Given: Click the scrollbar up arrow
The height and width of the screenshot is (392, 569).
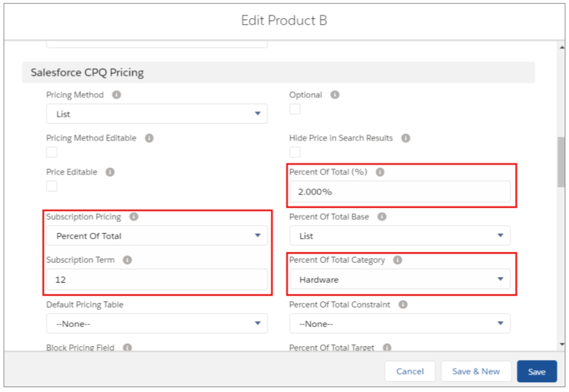Looking at the screenshot, I should tap(561, 47).
